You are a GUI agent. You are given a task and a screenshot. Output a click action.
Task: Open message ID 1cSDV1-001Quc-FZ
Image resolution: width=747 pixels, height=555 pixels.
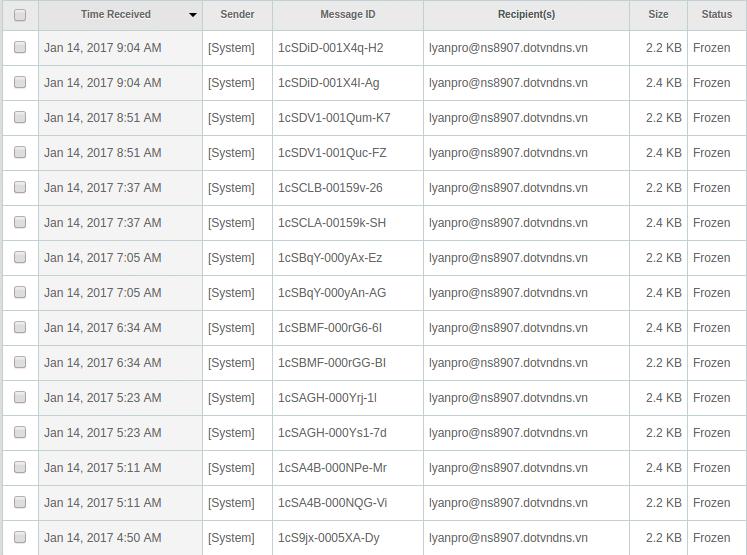332,153
